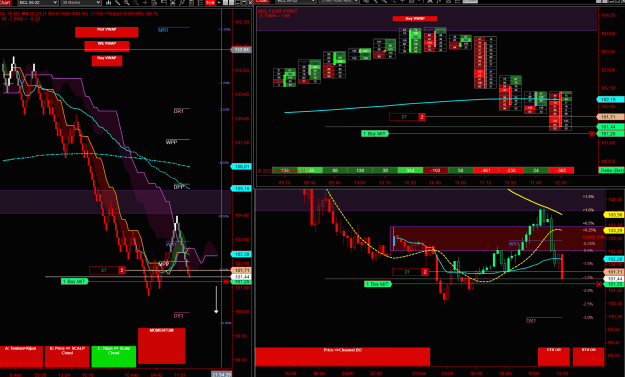Open the bar type icon in left chart toolbar
This screenshot has width=625, height=377.
108,2
